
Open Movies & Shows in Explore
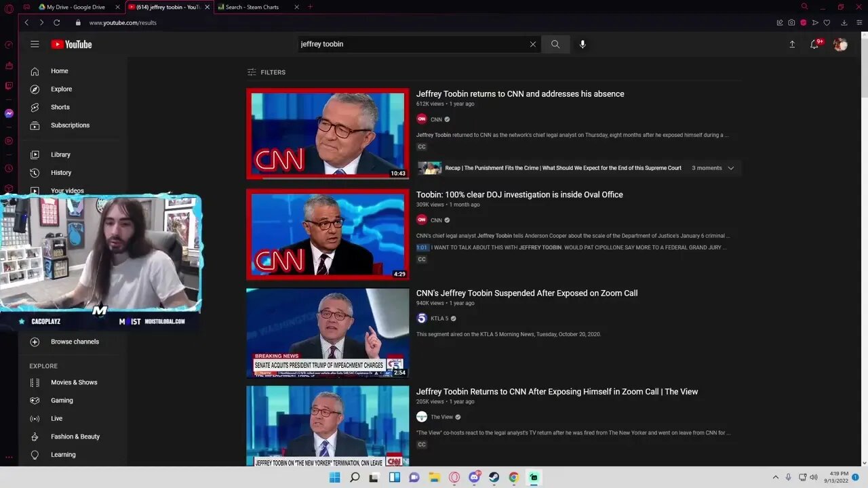[73, 382]
